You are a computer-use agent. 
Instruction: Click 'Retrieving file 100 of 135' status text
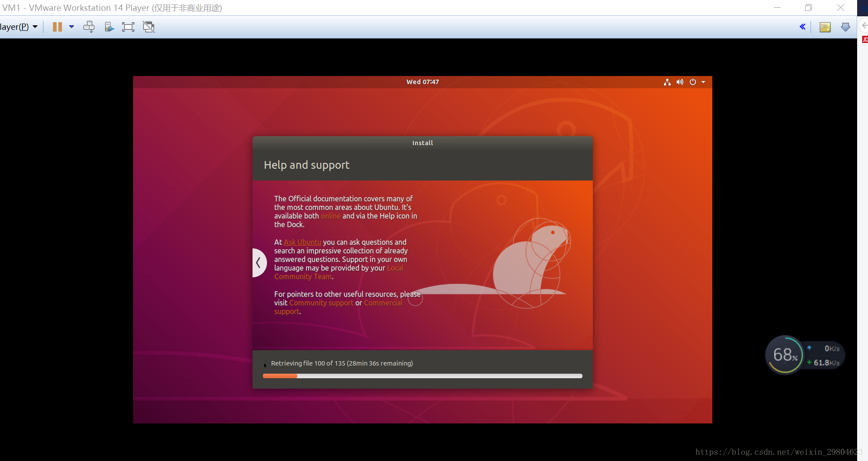pyautogui.click(x=342, y=363)
